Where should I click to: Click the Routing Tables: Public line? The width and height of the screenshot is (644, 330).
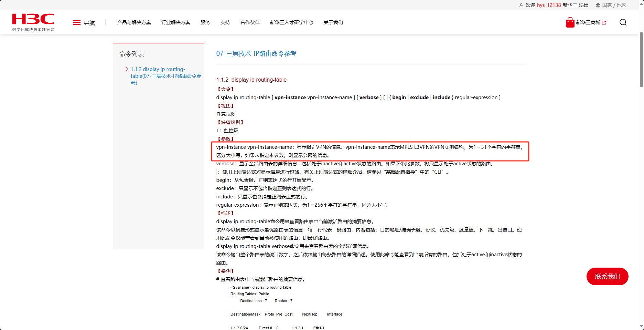[250, 294]
